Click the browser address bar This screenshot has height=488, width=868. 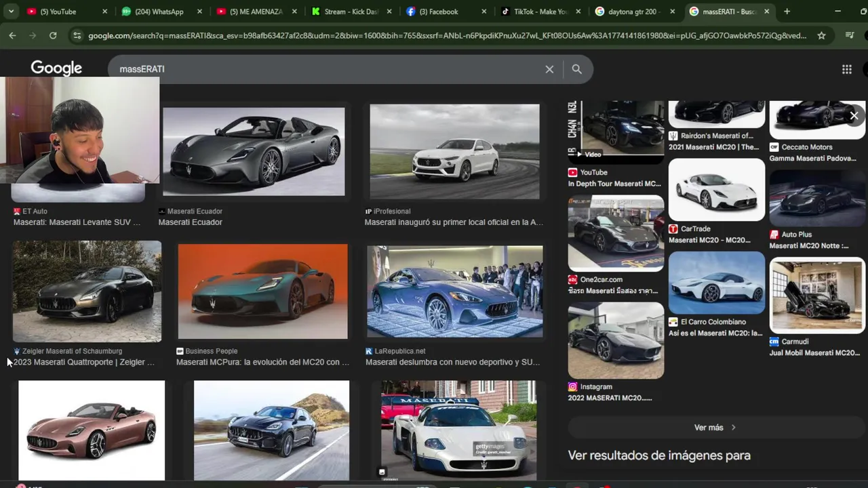coord(447,35)
